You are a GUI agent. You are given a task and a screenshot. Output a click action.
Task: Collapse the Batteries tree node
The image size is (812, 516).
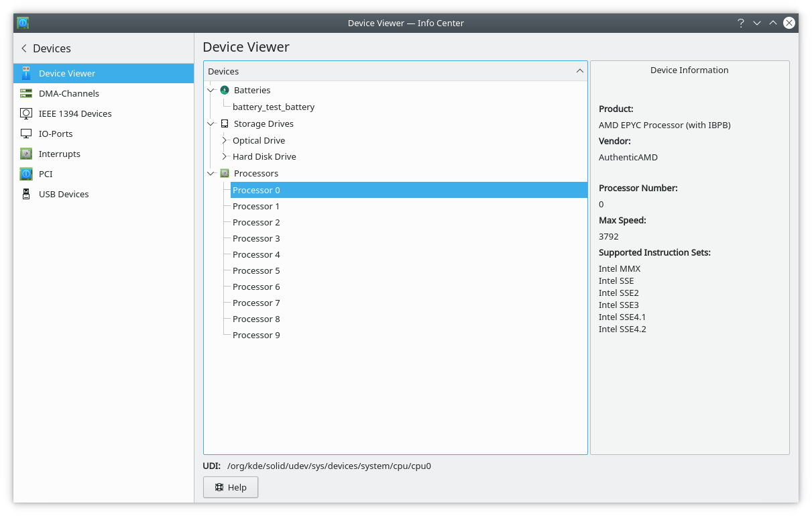click(x=211, y=90)
